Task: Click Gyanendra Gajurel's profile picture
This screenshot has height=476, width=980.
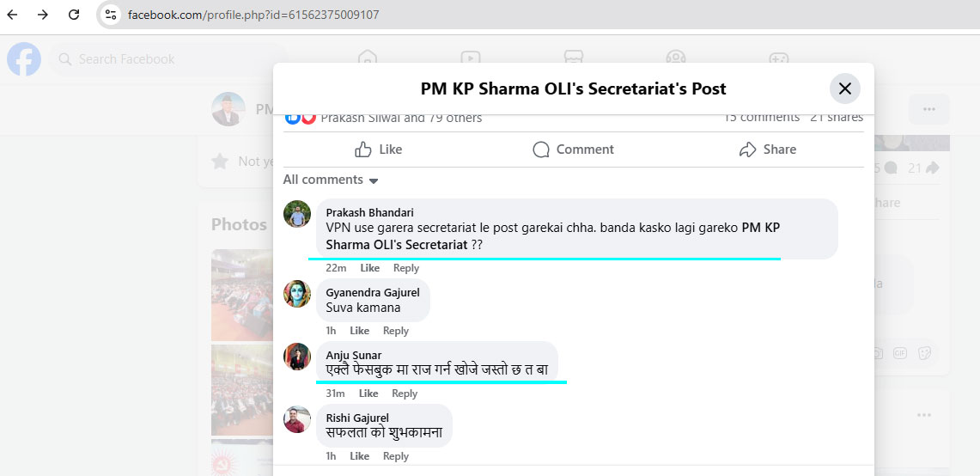Action: coord(297,294)
